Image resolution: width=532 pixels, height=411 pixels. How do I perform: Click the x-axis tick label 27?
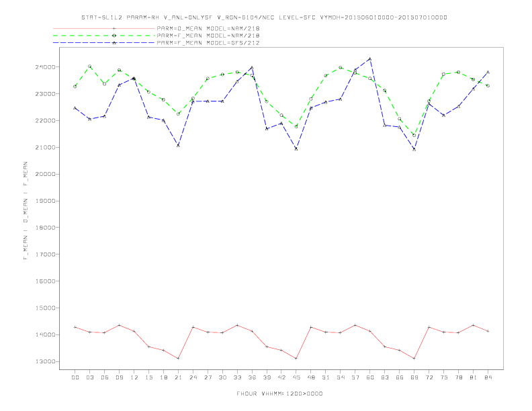(208, 377)
